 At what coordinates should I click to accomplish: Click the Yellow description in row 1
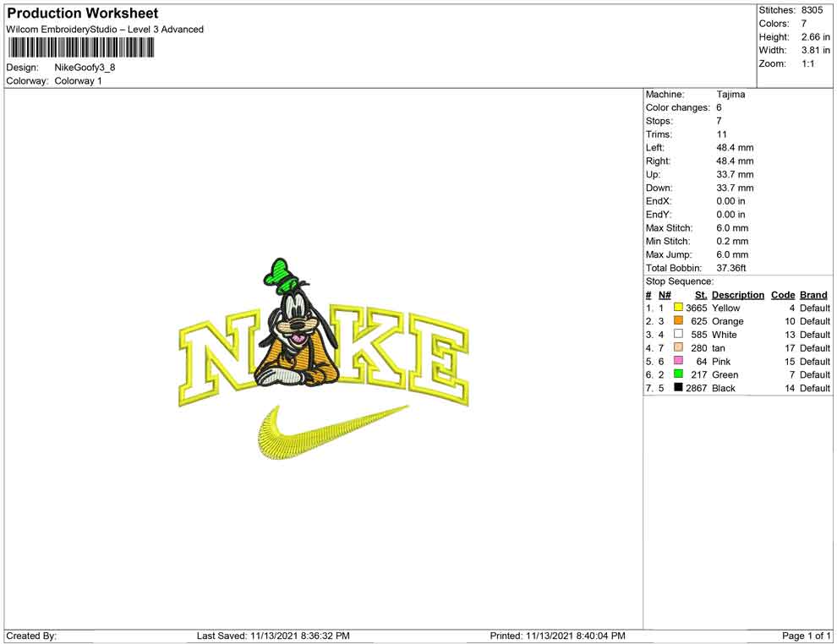tap(726, 308)
